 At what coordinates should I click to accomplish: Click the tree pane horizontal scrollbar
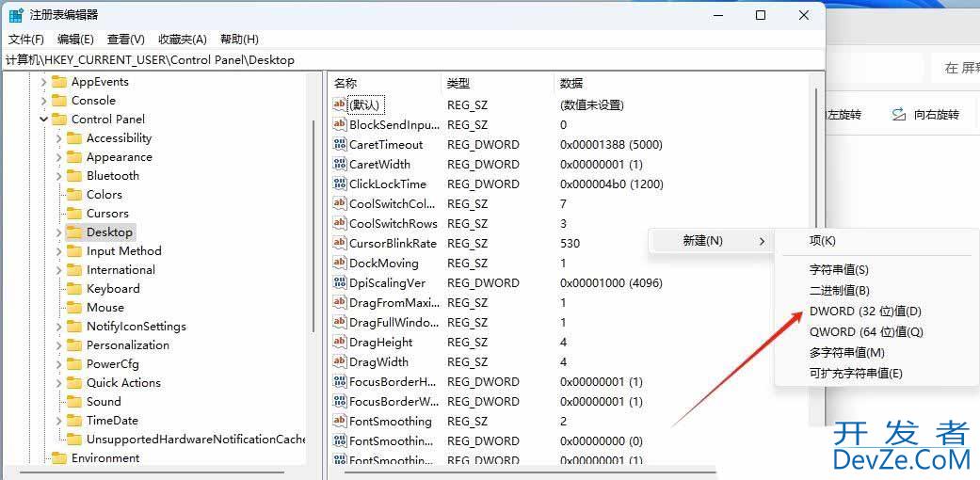point(153,472)
